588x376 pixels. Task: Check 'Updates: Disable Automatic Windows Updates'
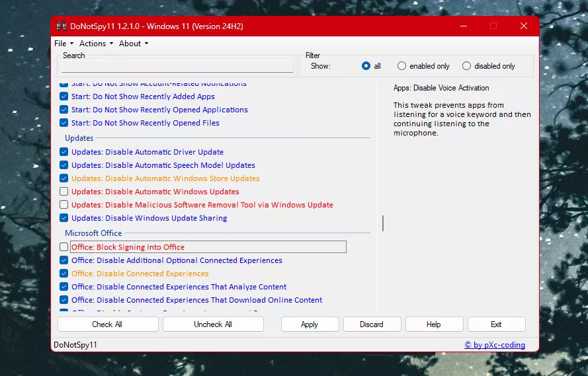point(63,192)
